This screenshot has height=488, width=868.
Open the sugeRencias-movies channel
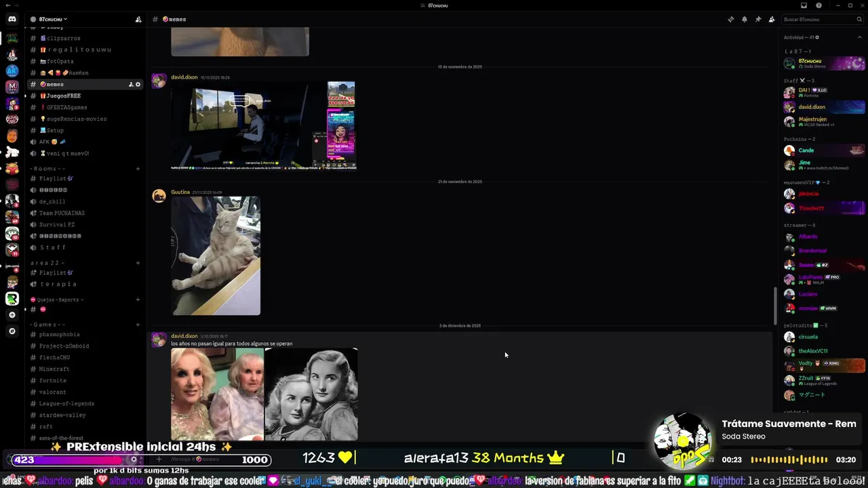tap(85, 119)
